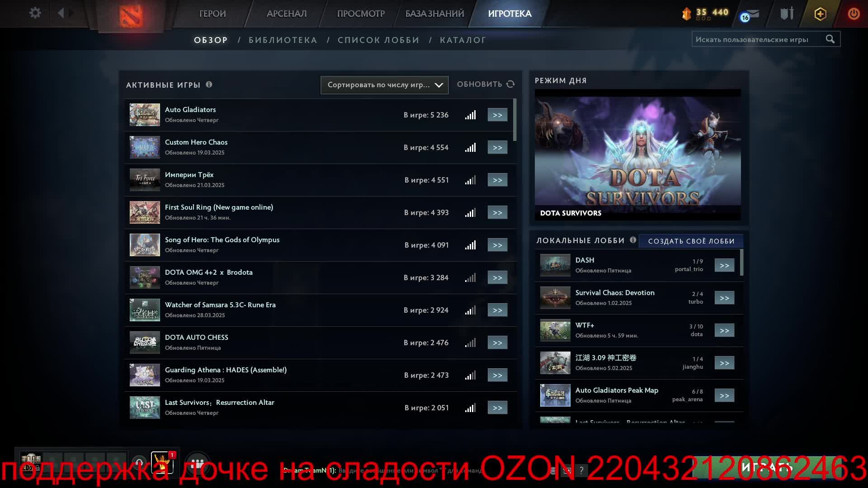The image size is (868, 488).
Task: Click the 'В игре: 5 236' player count
Action: tap(426, 115)
